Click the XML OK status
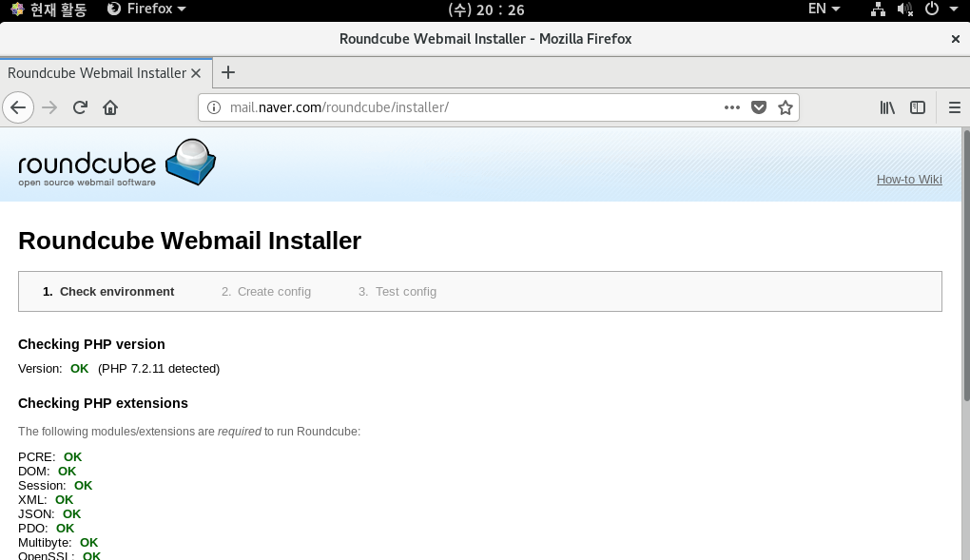Viewport: 970px width, 560px height. point(65,499)
